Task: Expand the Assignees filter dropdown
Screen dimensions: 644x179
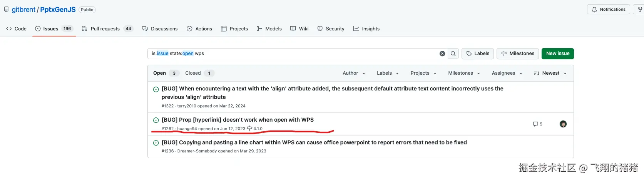Action: coord(507,73)
